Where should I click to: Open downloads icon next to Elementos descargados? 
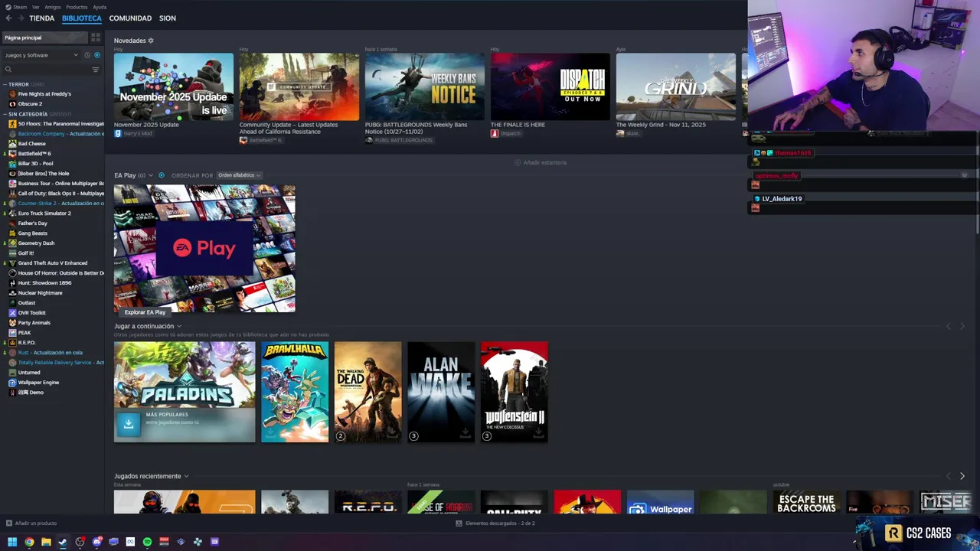[x=459, y=523]
